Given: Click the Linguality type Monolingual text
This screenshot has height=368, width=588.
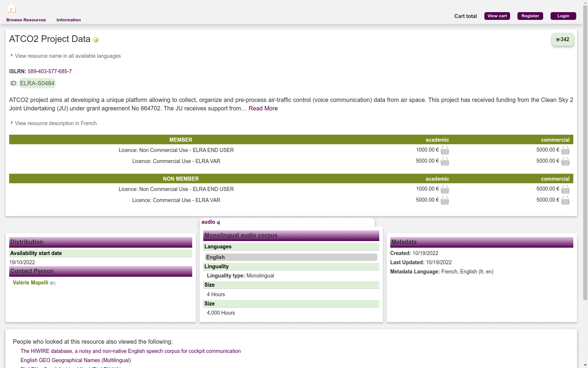Looking at the screenshot, I should click(x=240, y=276).
